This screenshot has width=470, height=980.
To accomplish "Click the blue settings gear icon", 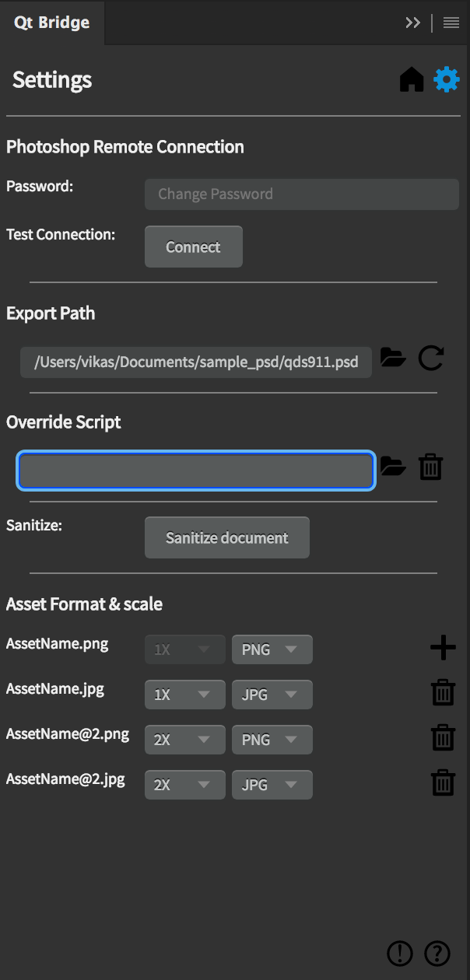I will click(x=447, y=79).
